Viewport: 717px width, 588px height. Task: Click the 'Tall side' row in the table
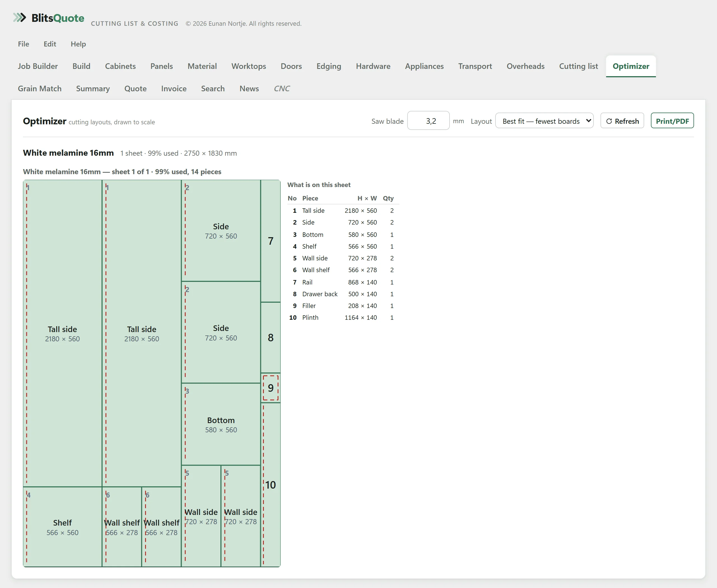[x=343, y=210]
